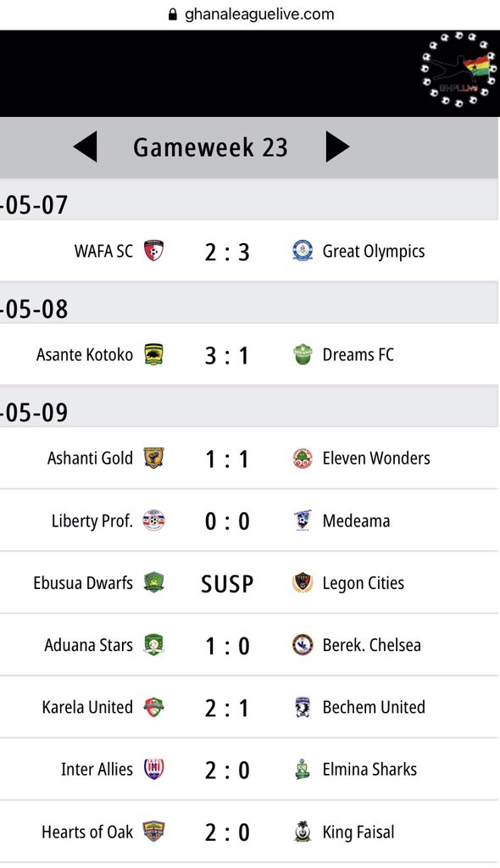
Task: Select the Asante Kotoko porcupine crest
Action: click(154, 354)
